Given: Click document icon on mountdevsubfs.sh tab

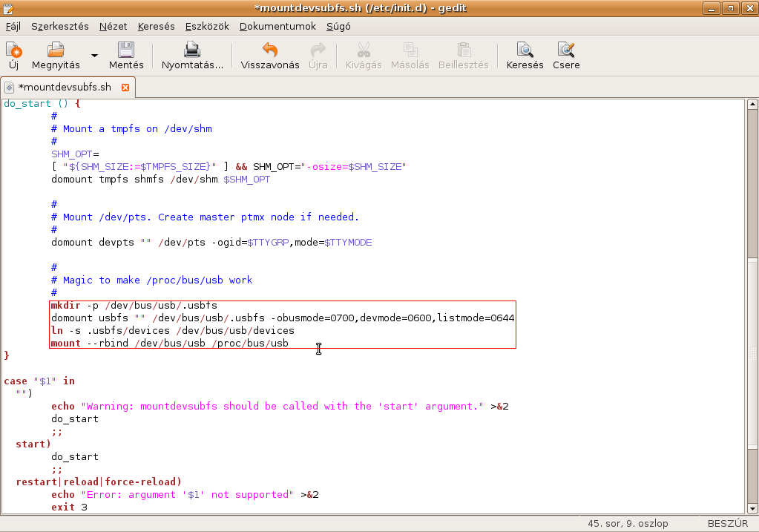Looking at the screenshot, I should (9, 88).
